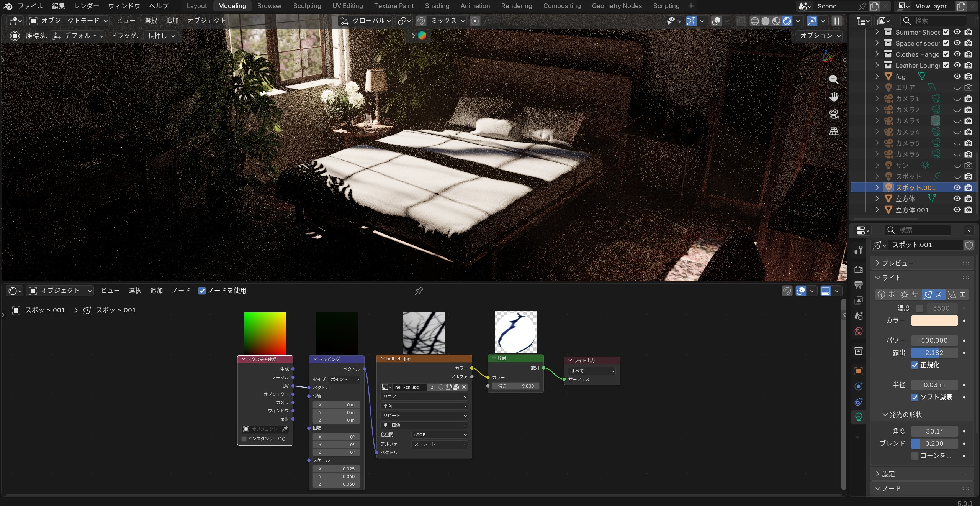The width and height of the screenshot is (980, 506).
Task: Switch to the Shading workspace tab
Action: tap(437, 6)
